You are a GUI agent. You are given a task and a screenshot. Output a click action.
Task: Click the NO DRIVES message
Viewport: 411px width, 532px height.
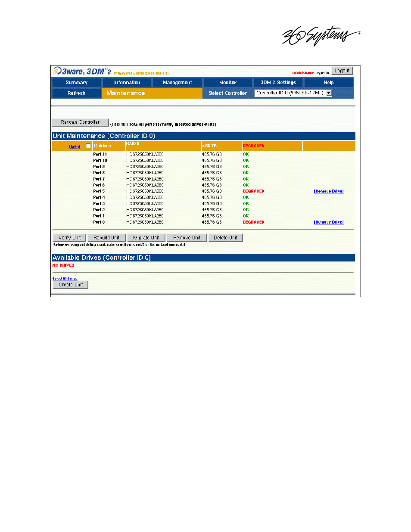coord(63,265)
